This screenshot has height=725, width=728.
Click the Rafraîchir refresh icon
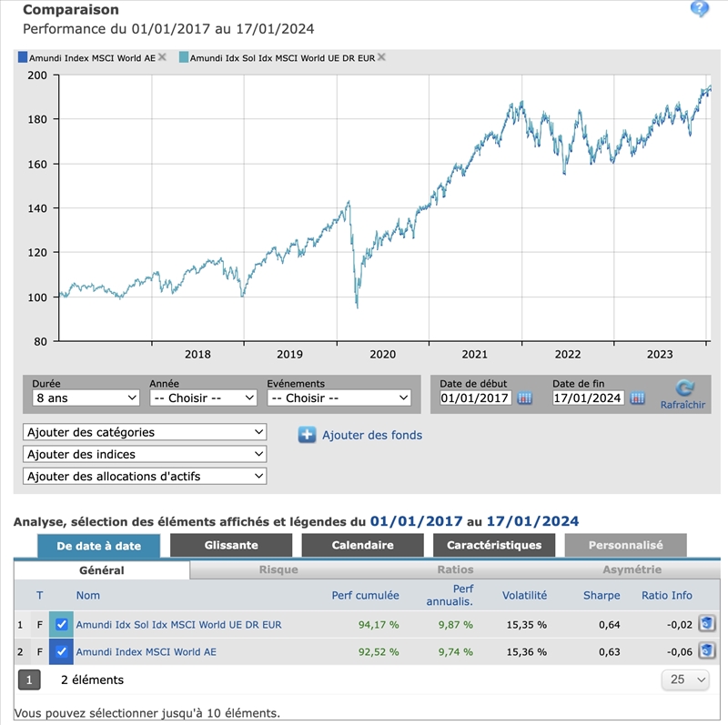pyautogui.click(x=682, y=388)
